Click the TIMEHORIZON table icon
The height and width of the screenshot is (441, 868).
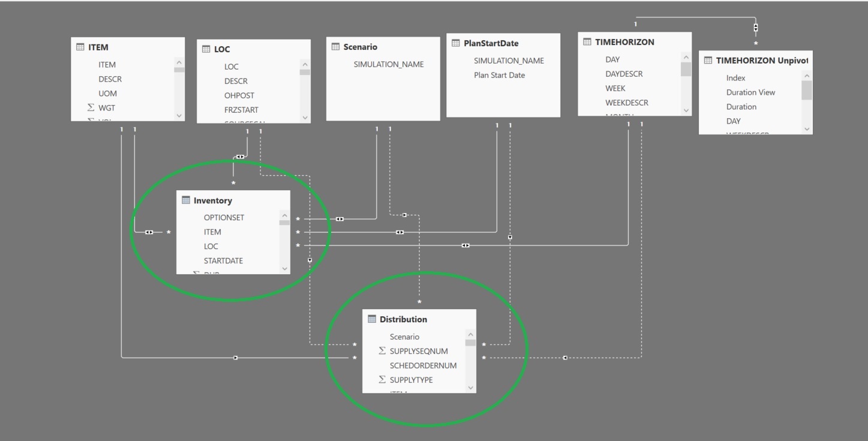587,42
